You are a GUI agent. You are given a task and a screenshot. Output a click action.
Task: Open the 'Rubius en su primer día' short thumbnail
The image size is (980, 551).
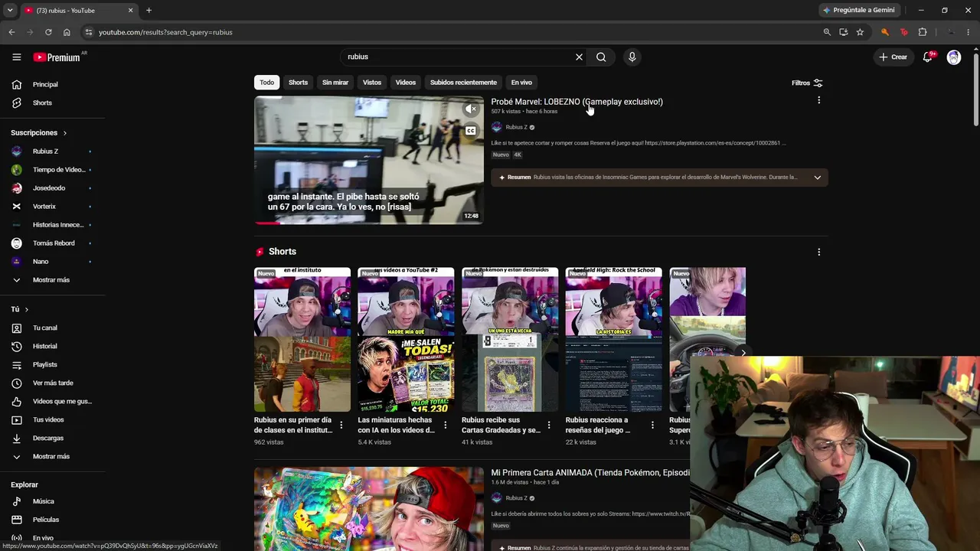click(x=302, y=340)
